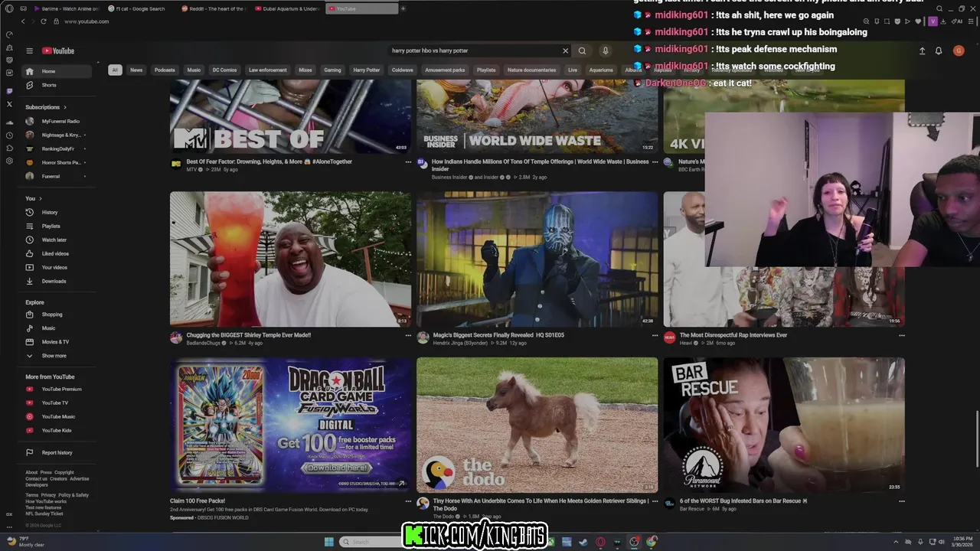
Task: Start voice search with the microphone
Action: tap(605, 51)
